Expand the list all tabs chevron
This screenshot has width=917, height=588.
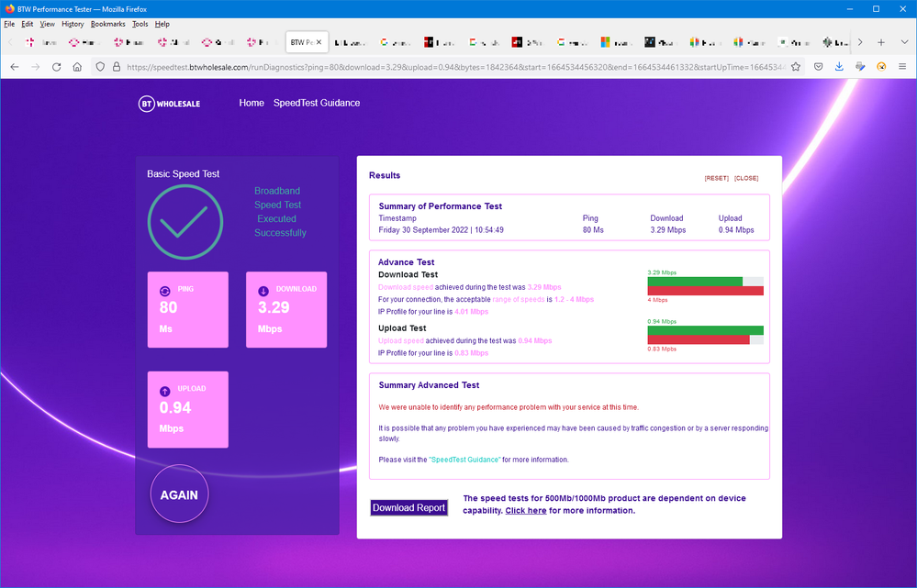(903, 42)
